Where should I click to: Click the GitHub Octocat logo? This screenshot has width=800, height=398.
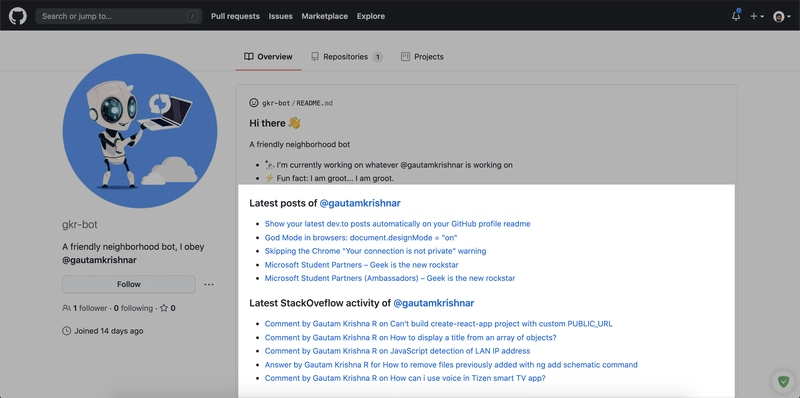tap(17, 16)
